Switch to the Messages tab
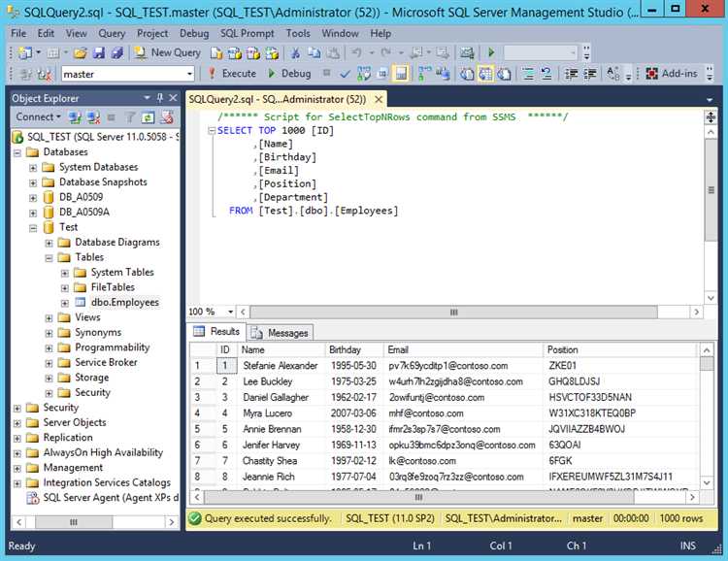 tap(281, 333)
